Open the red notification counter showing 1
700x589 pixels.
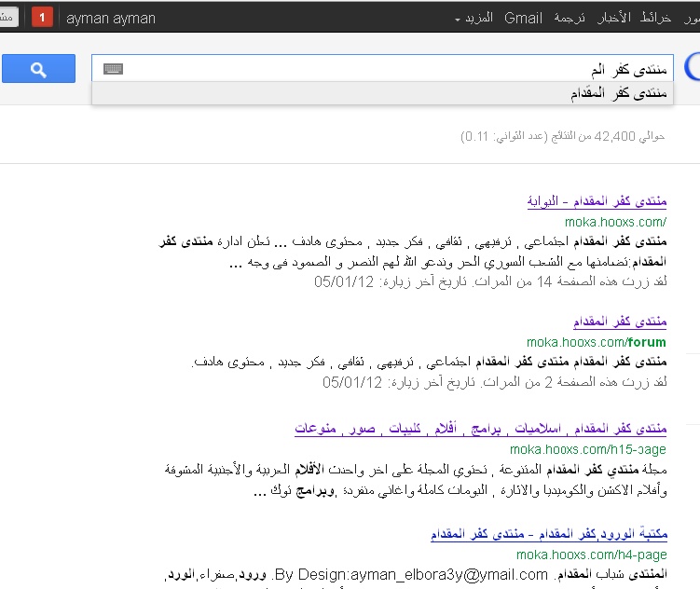click(43, 18)
